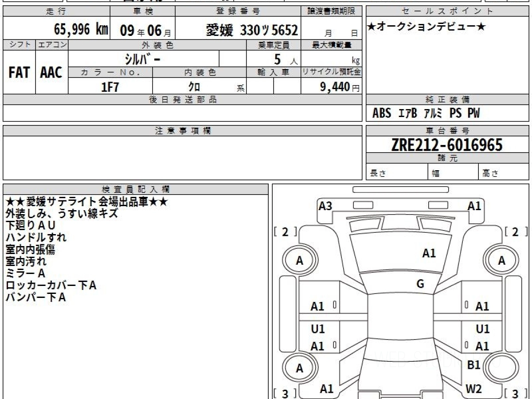532x399 pixels.
Task: Select the FAT shift type cell
Action: pos(19,72)
